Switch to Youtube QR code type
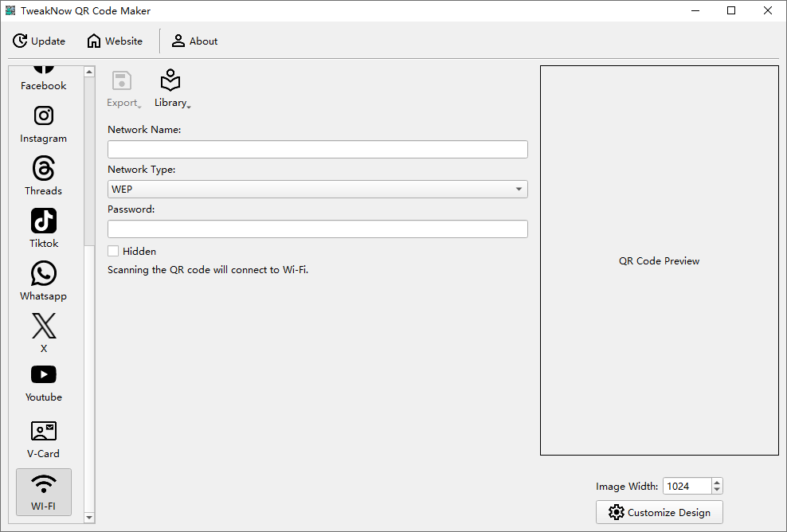The height and width of the screenshot is (532, 787). (x=44, y=382)
